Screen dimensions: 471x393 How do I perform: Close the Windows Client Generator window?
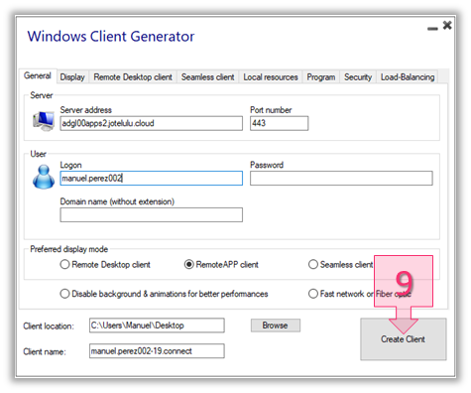pyautogui.click(x=447, y=25)
